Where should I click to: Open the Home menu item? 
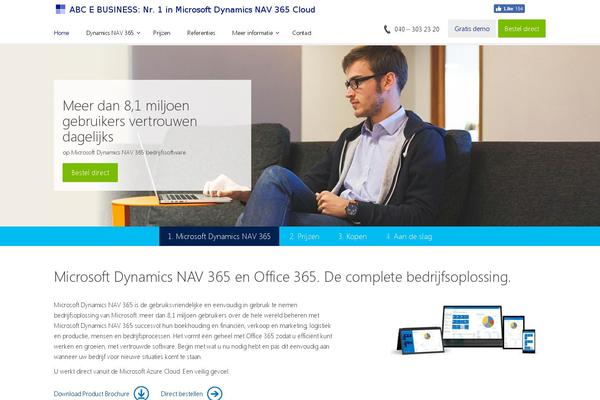[x=61, y=33]
